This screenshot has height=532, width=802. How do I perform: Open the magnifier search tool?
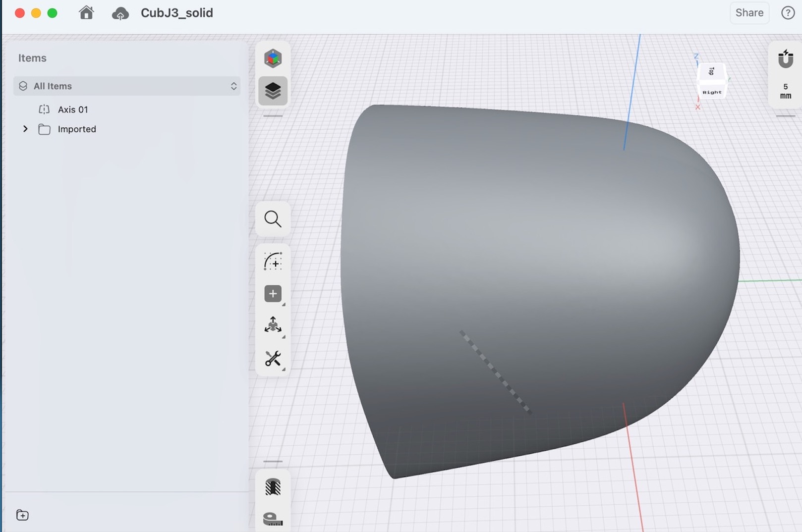(x=273, y=218)
